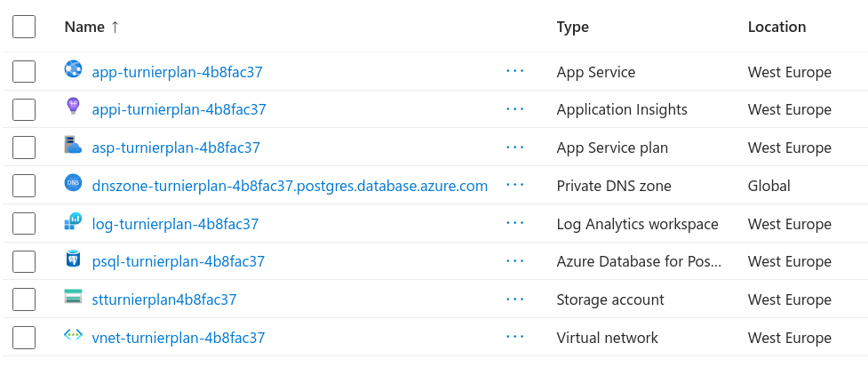The image size is (868, 375).
Task: Open the more options ellipsis for psql-turnierplan-4b8fac37
Action: click(514, 261)
